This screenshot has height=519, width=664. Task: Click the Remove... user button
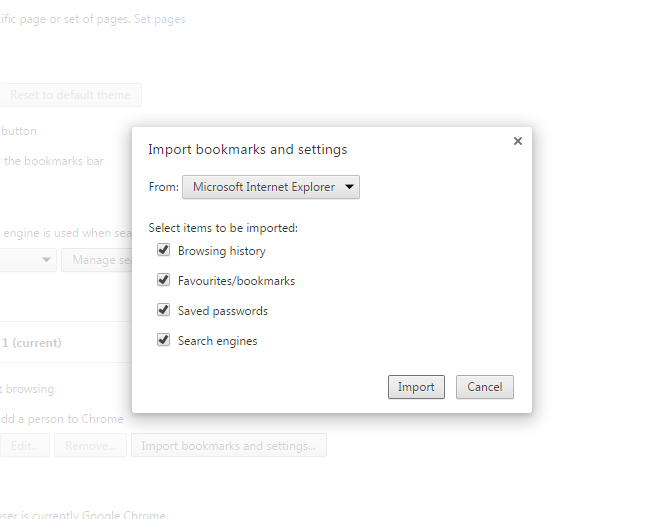[x=90, y=446]
